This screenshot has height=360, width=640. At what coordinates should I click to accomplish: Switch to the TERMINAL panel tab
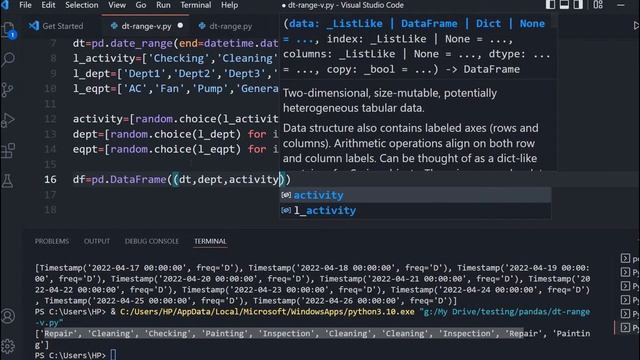coord(210,241)
